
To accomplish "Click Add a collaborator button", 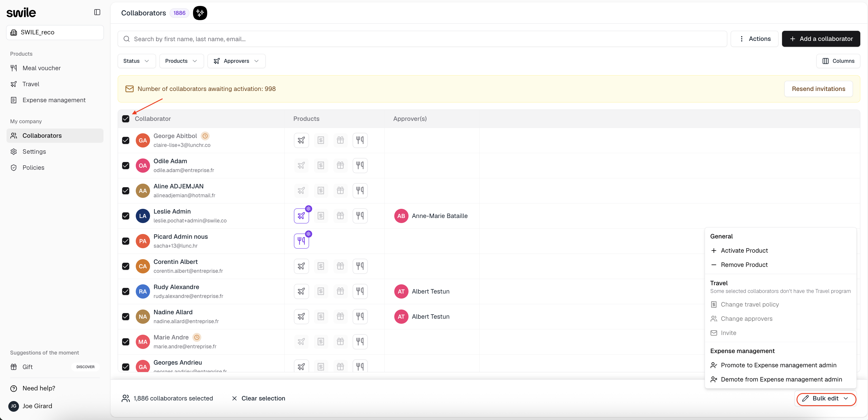I will click(821, 39).
